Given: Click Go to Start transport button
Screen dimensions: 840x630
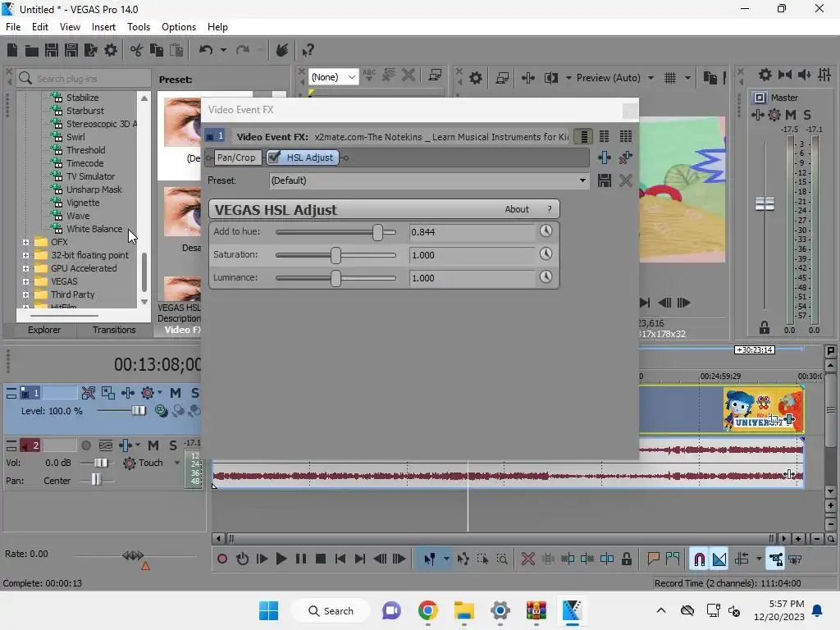Looking at the screenshot, I should click(x=340, y=559).
